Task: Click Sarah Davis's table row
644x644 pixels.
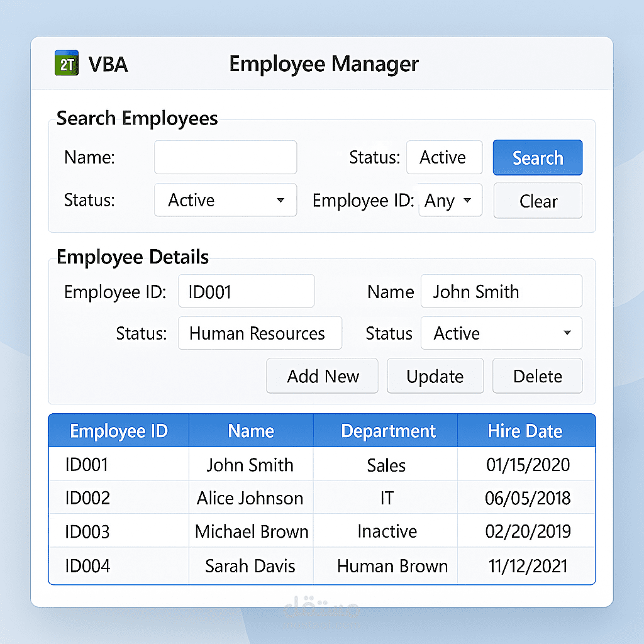Action: (x=251, y=565)
